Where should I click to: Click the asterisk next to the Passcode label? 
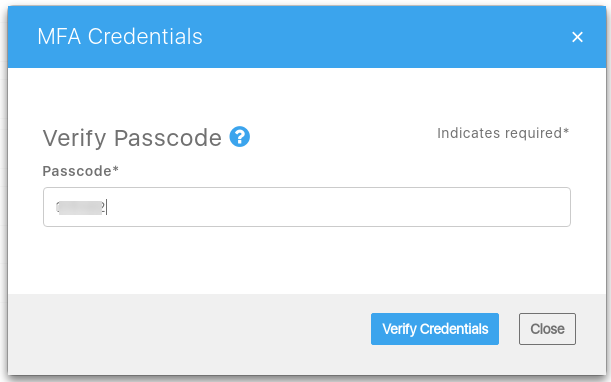coord(115,169)
